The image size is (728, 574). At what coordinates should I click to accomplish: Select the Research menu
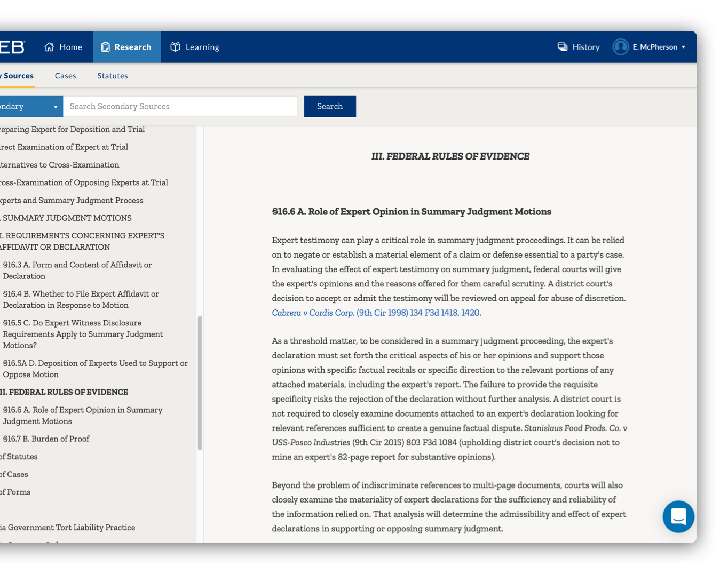click(126, 47)
